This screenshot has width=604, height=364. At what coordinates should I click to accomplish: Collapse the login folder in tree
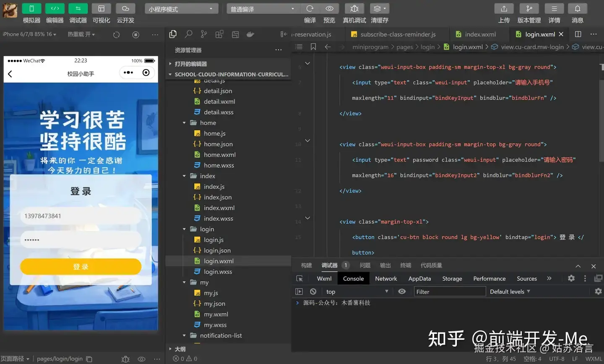pyautogui.click(x=184, y=229)
